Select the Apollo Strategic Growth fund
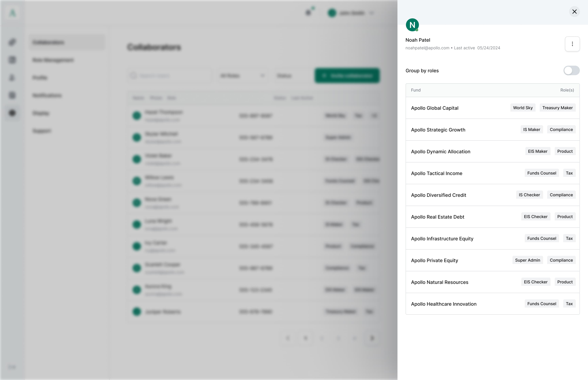The height and width of the screenshot is (380, 588). [493, 130]
